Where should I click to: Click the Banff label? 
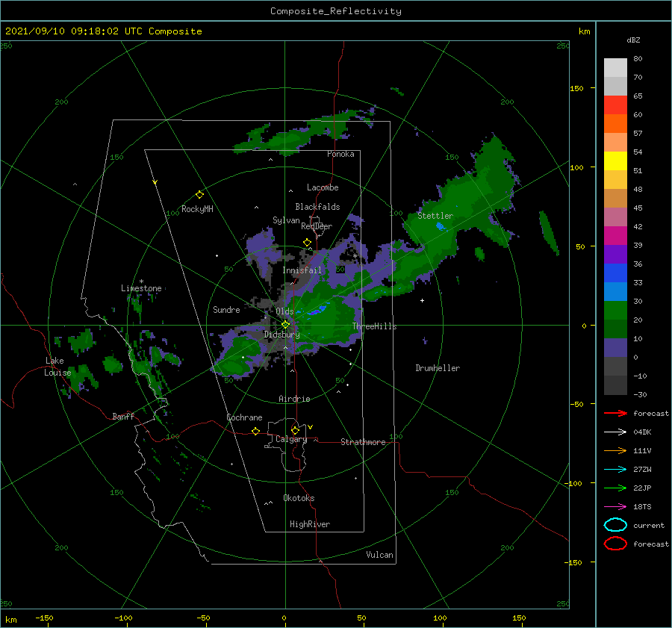pyautogui.click(x=123, y=416)
